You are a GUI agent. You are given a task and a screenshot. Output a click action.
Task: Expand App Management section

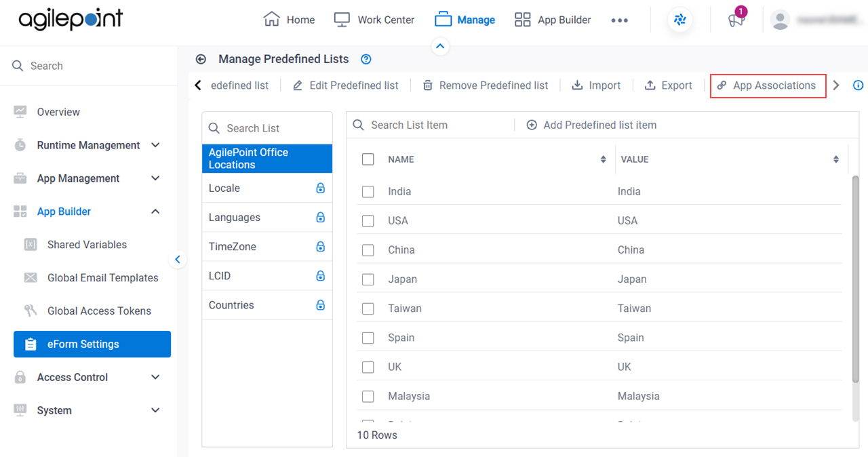tap(155, 178)
